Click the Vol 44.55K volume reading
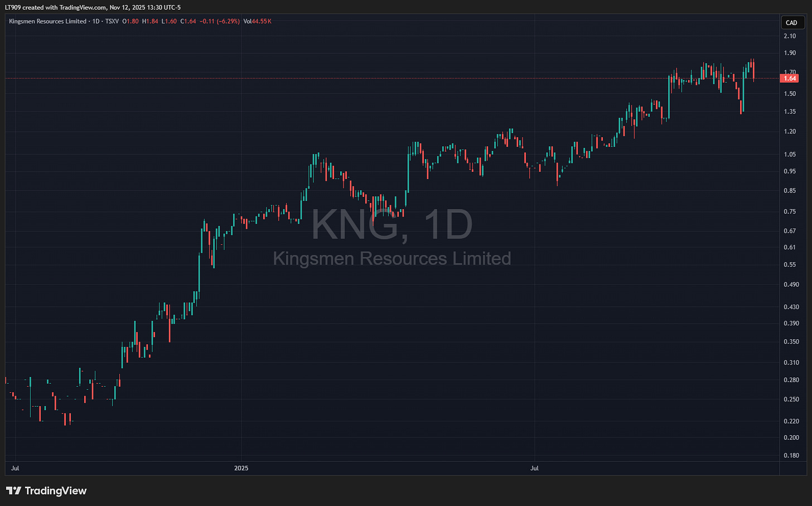The height and width of the screenshot is (506, 812). click(258, 21)
